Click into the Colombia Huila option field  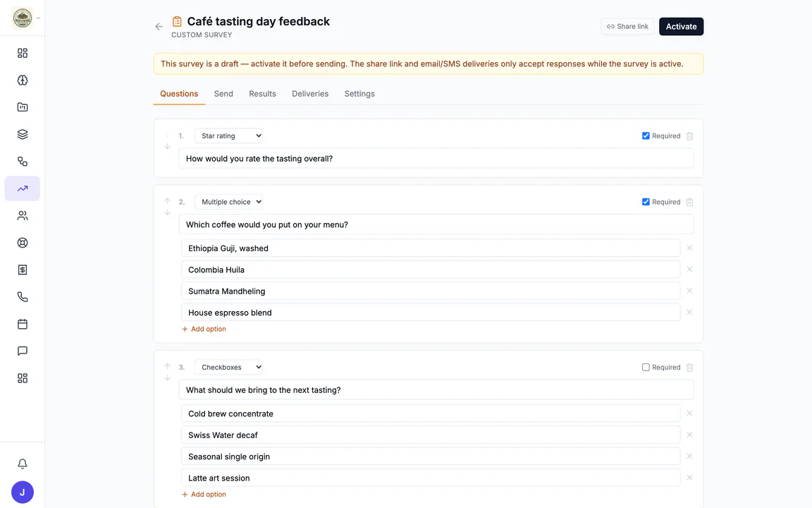pyautogui.click(x=431, y=270)
